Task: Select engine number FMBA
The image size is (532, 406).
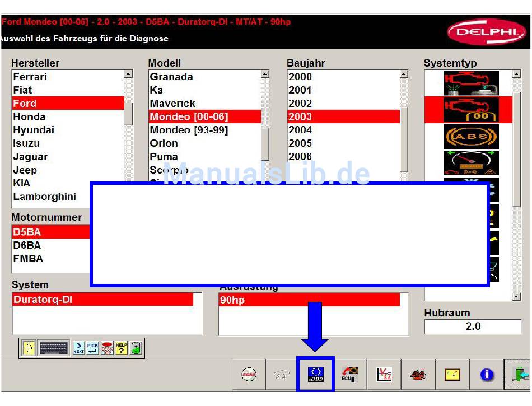Action: click(51, 259)
